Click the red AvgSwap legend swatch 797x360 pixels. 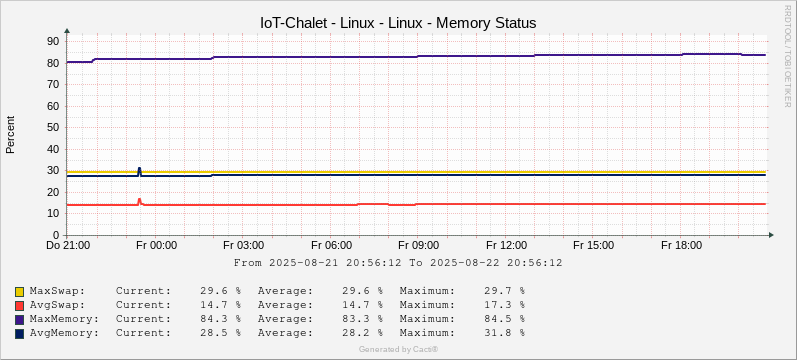(x=20, y=306)
